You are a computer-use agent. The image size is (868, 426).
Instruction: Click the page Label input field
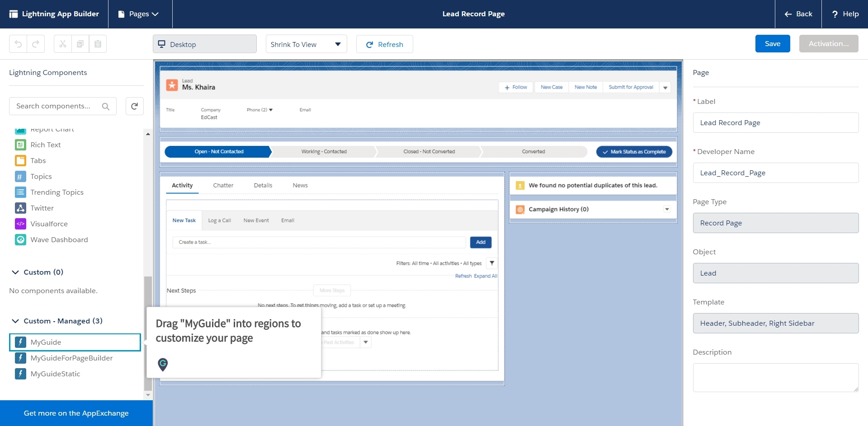tap(775, 123)
